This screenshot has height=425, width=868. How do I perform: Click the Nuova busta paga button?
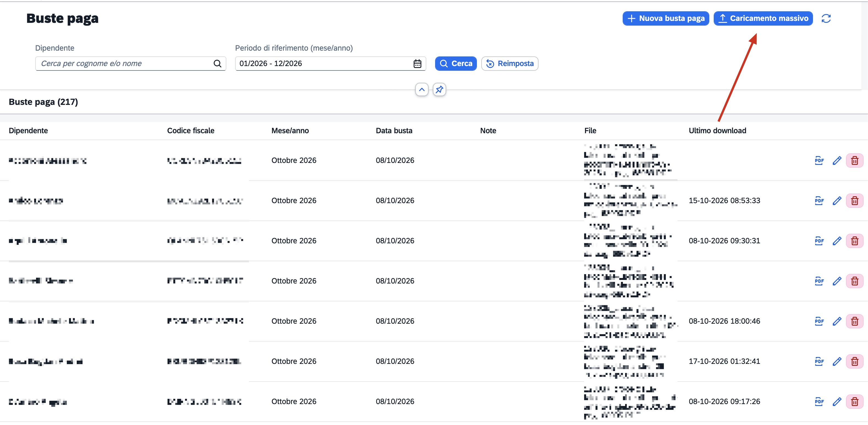pyautogui.click(x=666, y=18)
